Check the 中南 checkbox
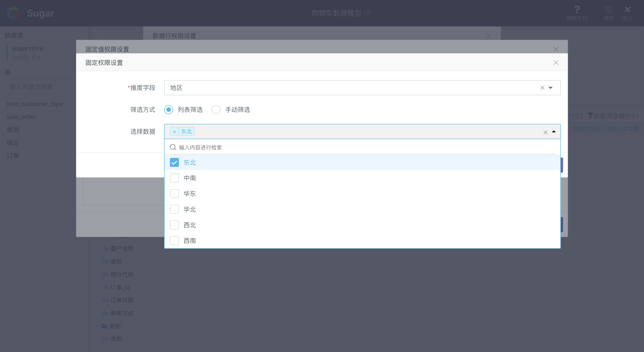Viewport: 644px width, 352px height. 174,178
